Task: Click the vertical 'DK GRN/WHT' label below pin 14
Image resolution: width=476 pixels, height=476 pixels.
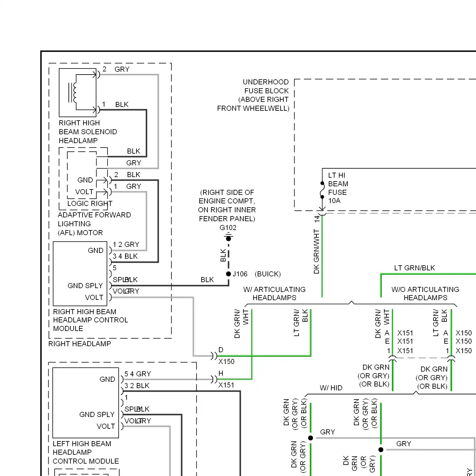Action: [x=316, y=252]
